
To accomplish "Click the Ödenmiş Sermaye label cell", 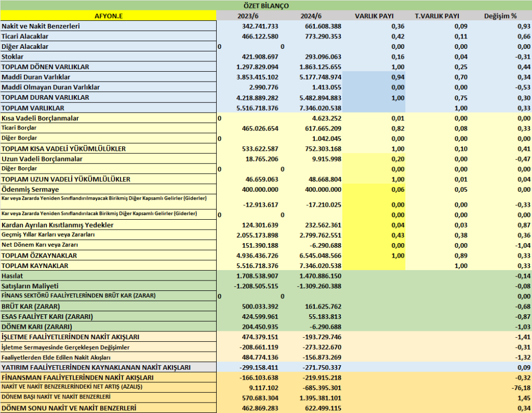I will [x=108, y=190].
